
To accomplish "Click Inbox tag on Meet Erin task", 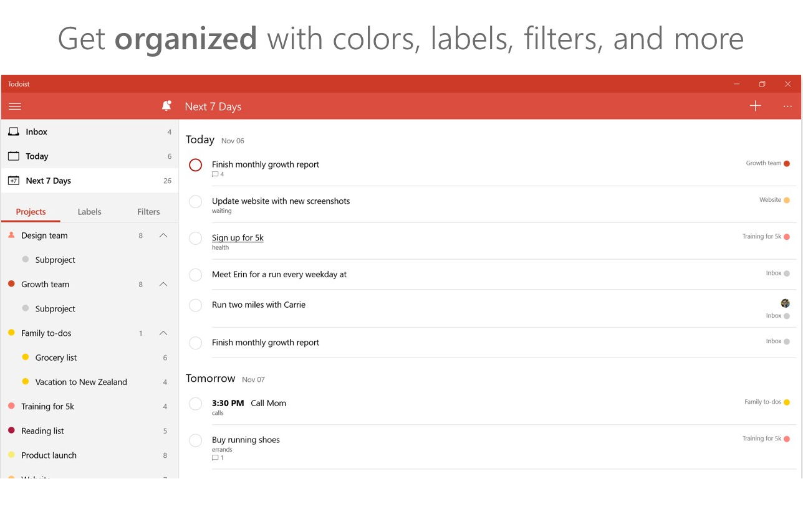I will (777, 273).
